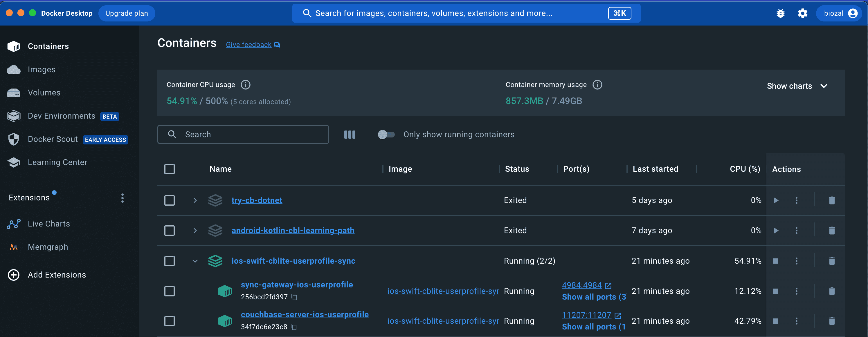Viewport: 868px width, 337px height.
Task: Stop the ios-swift-cblite-userprofile-sync group
Action: [776, 261]
